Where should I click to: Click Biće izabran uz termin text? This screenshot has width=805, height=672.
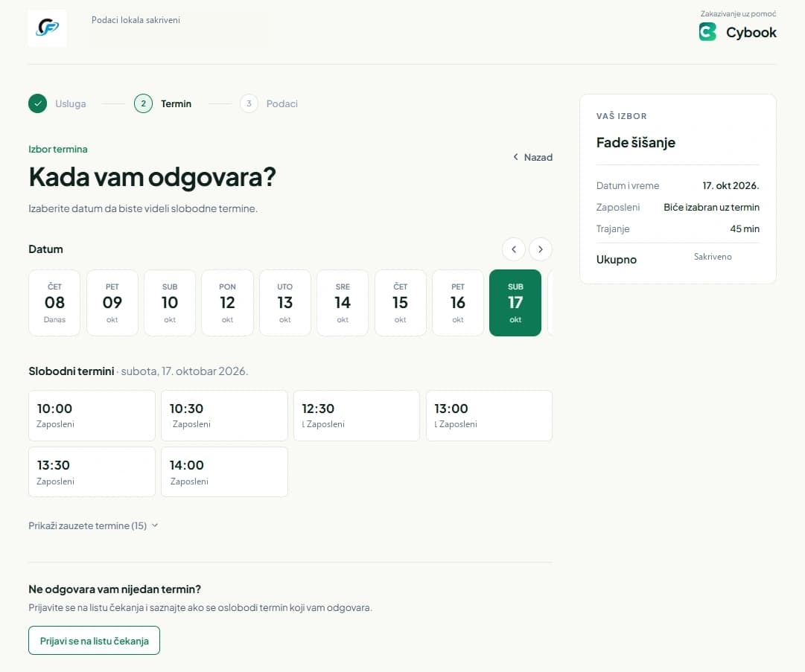click(x=712, y=207)
